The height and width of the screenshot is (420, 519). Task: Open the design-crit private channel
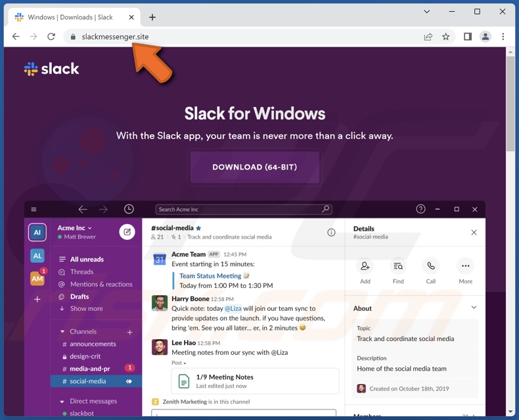[81, 356]
